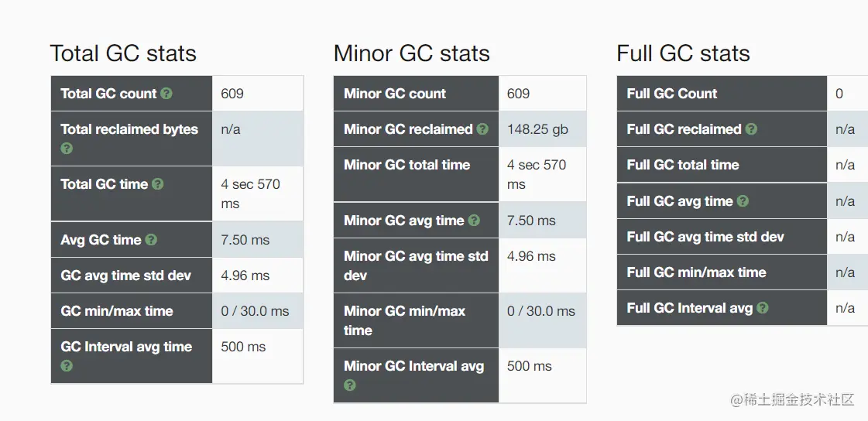This screenshot has height=421, width=868.
Task: Click help icon under GC Interval avg time
Action: click(67, 365)
